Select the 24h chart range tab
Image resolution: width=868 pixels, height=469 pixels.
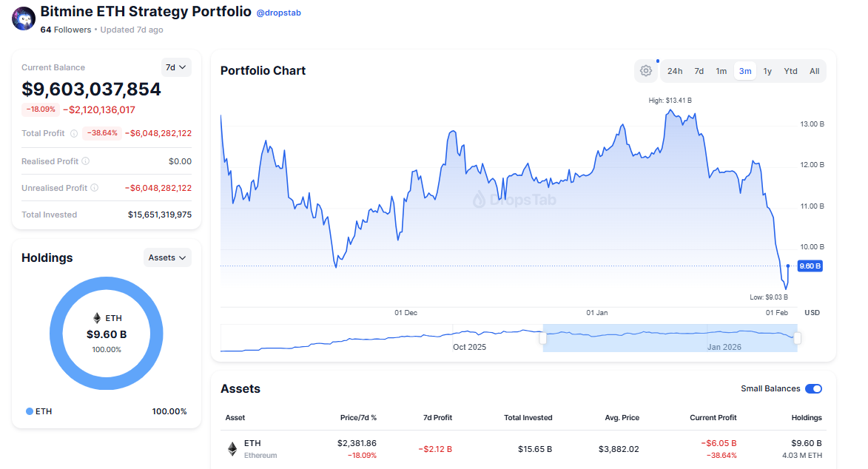point(675,71)
